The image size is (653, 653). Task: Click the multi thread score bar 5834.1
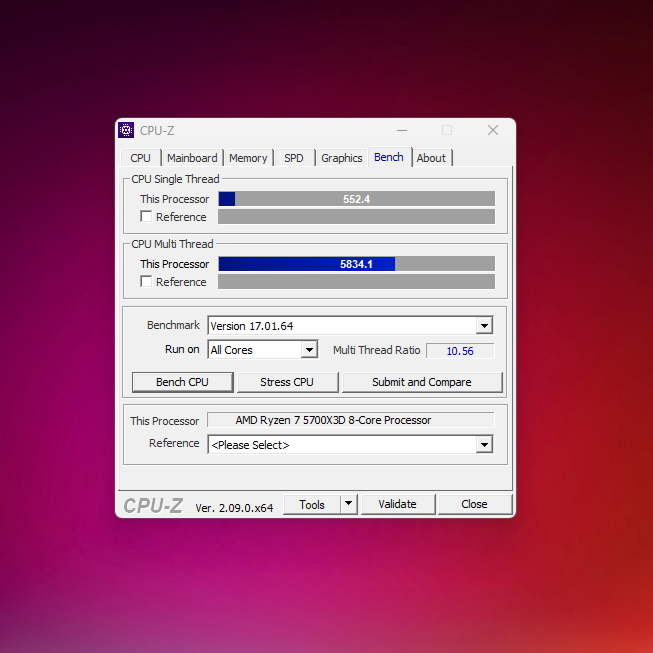(x=356, y=264)
